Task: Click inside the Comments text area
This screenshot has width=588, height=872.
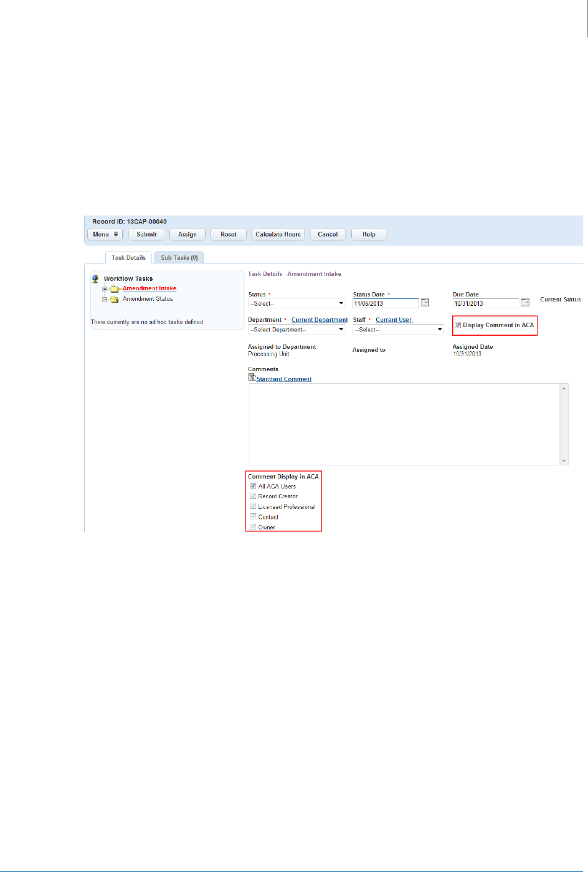Action: point(404,424)
